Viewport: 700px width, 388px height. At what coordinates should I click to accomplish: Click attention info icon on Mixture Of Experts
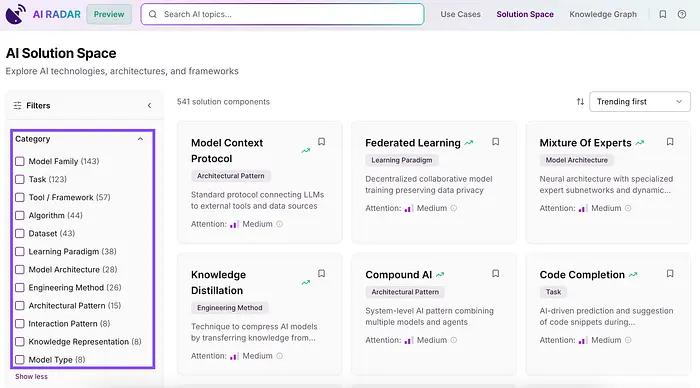tap(628, 208)
